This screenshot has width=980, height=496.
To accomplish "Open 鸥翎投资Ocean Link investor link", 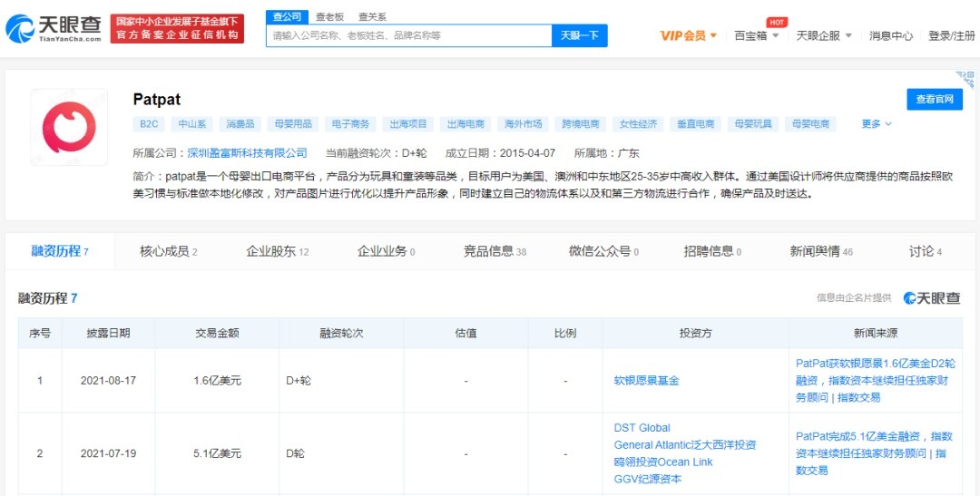I will (x=663, y=462).
